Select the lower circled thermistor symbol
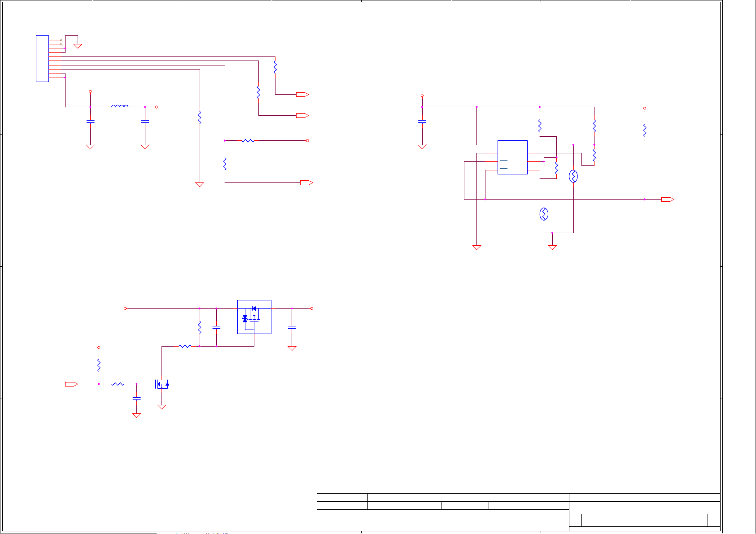 pyautogui.click(x=544, y=214)
